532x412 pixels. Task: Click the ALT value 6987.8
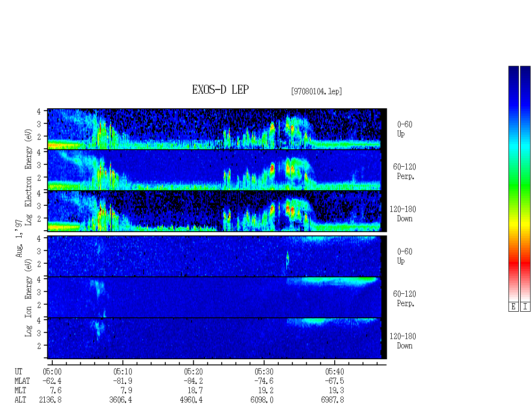click(x=332, y=400)
